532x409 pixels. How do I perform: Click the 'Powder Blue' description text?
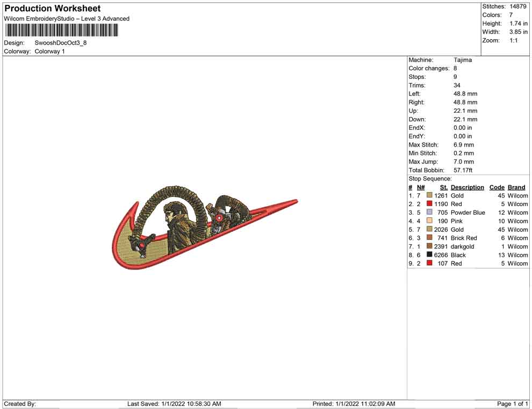tap(468, 213)
